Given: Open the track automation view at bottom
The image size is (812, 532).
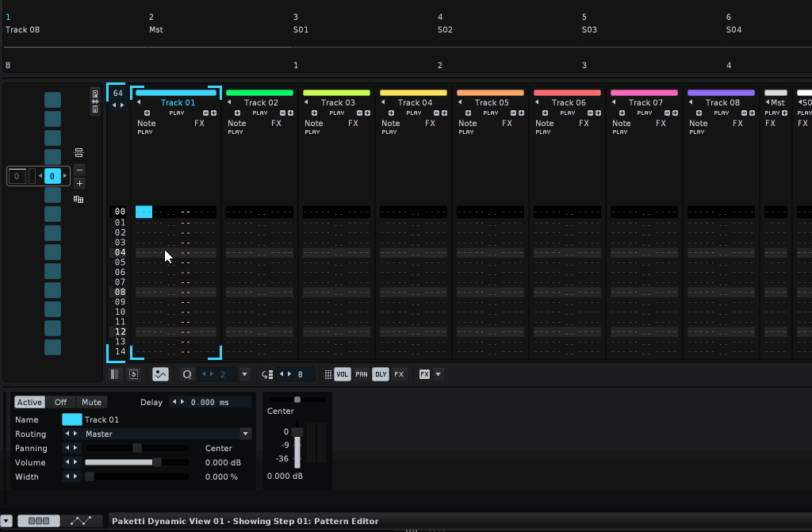Looking at the screenshot, I should point(81,521).
